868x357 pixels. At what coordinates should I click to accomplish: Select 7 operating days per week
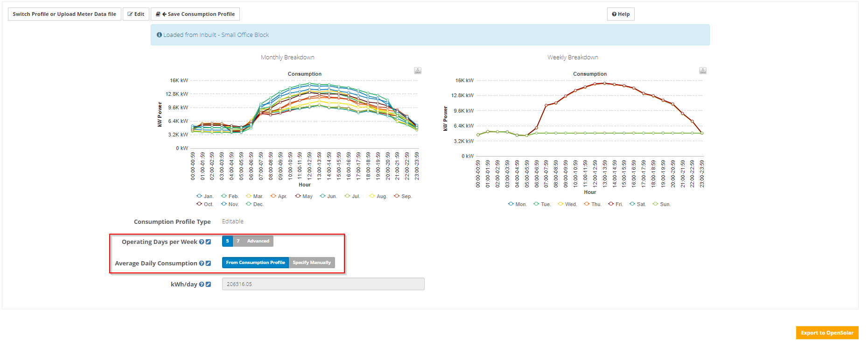[x=238, y=241]
